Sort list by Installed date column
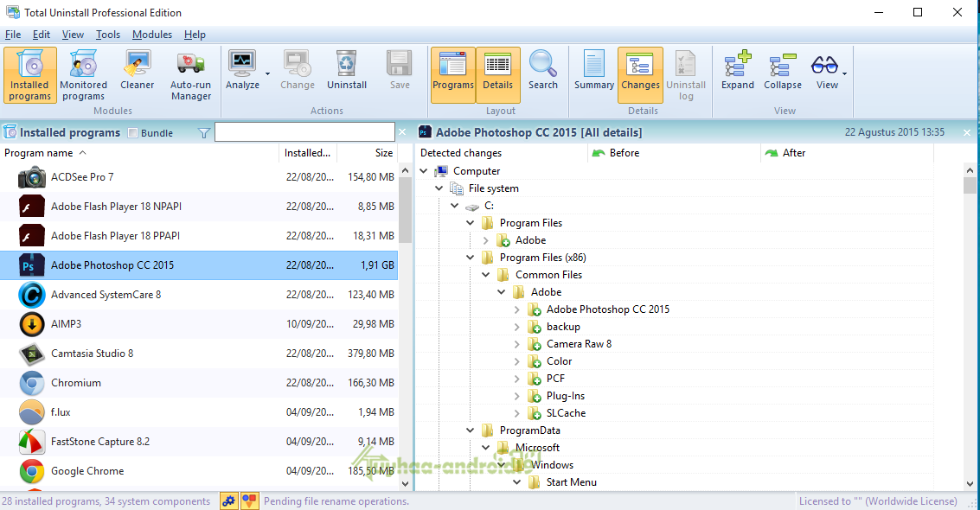Screen dimensions: 980x510 (x=308, y=153)
